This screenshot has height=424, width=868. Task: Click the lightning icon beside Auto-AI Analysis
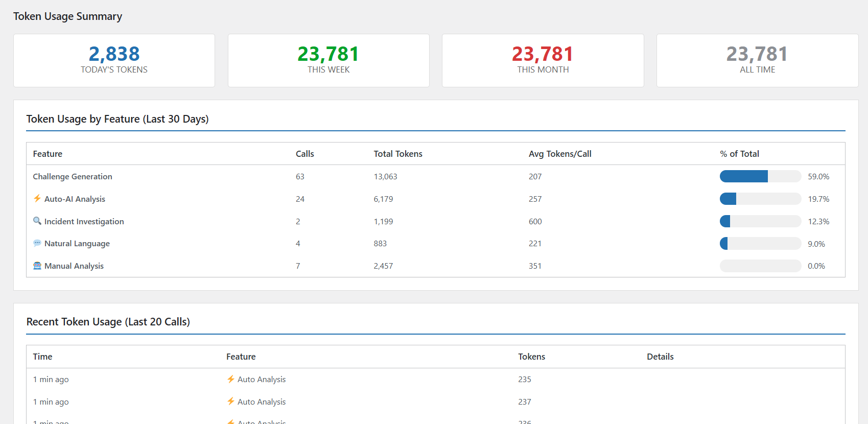tap(37, 199)
